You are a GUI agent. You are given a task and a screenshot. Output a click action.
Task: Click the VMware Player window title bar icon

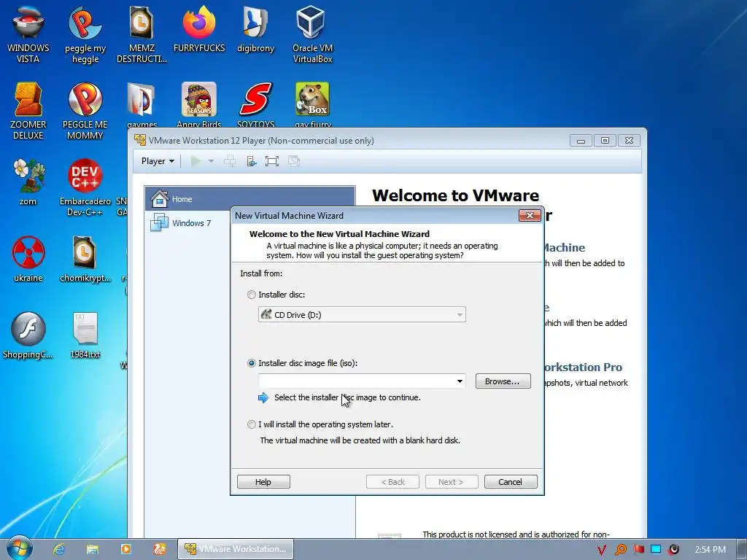pos(140,140)
